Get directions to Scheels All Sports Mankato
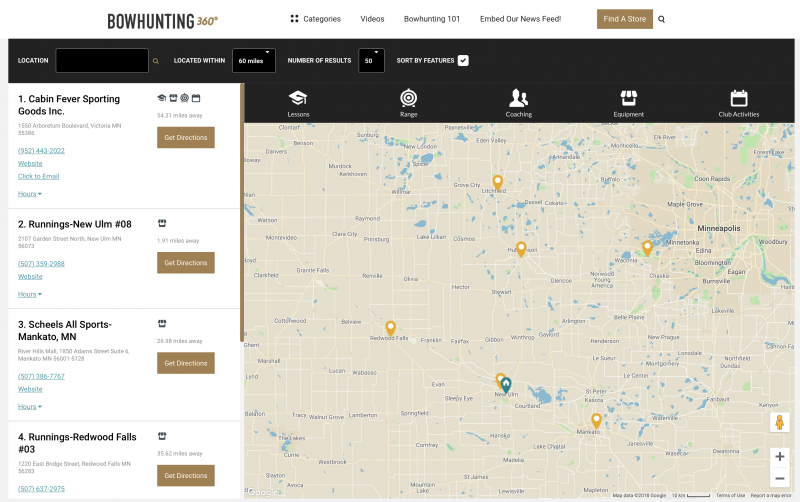Image resolution: width=800 pixels, height=502 pixels. pos(186,363)
